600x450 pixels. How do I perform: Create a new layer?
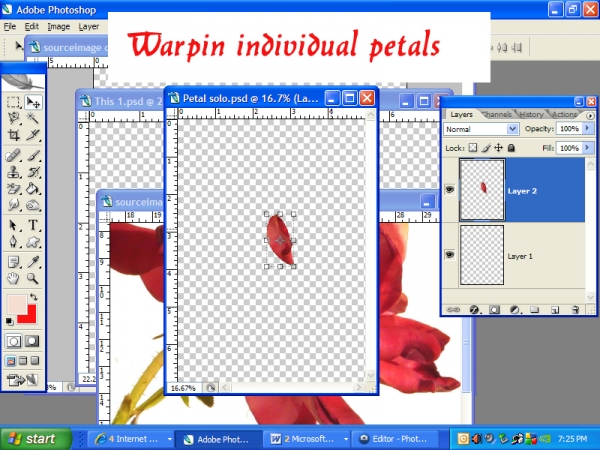click(x=555, y=310)
